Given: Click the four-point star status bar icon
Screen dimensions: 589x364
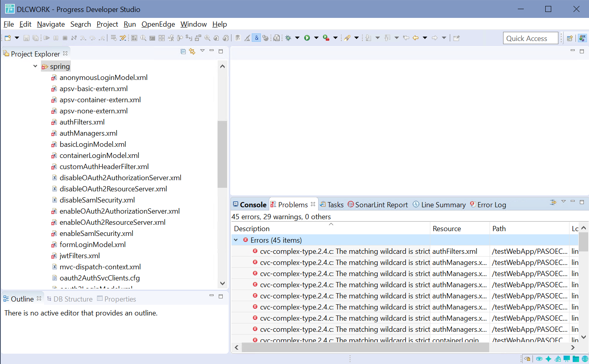Looking at the screenshot, I should 548,359.
